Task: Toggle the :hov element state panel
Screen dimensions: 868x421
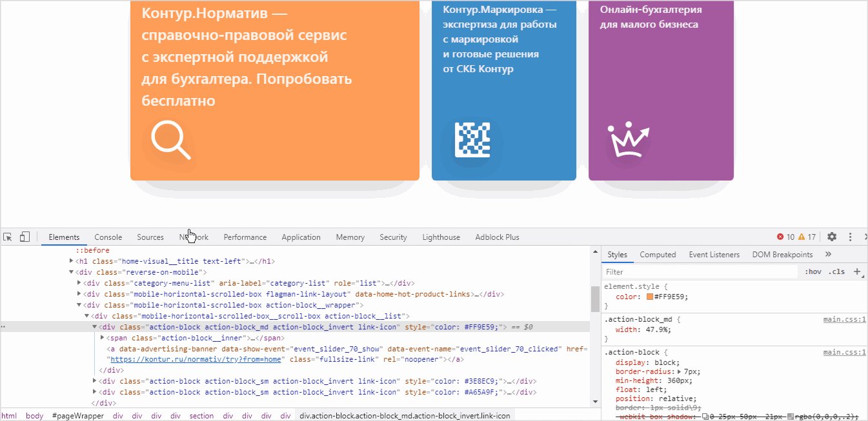Action: click(812, 271)
